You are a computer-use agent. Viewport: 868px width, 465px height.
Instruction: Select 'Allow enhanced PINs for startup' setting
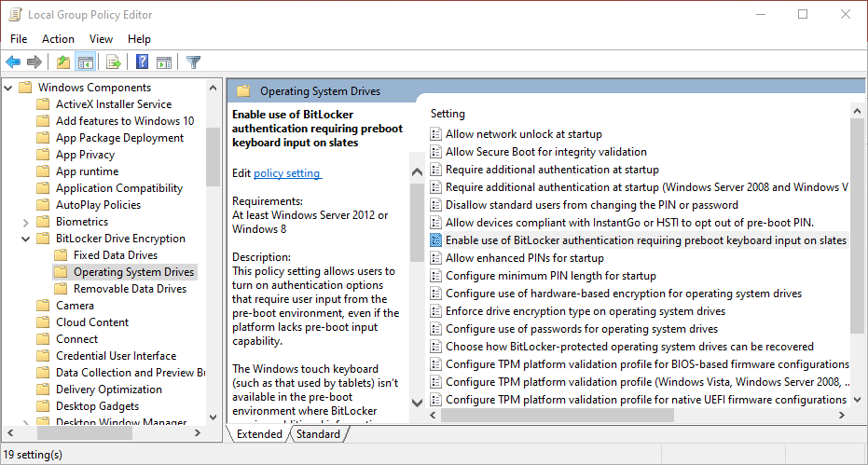524,258
